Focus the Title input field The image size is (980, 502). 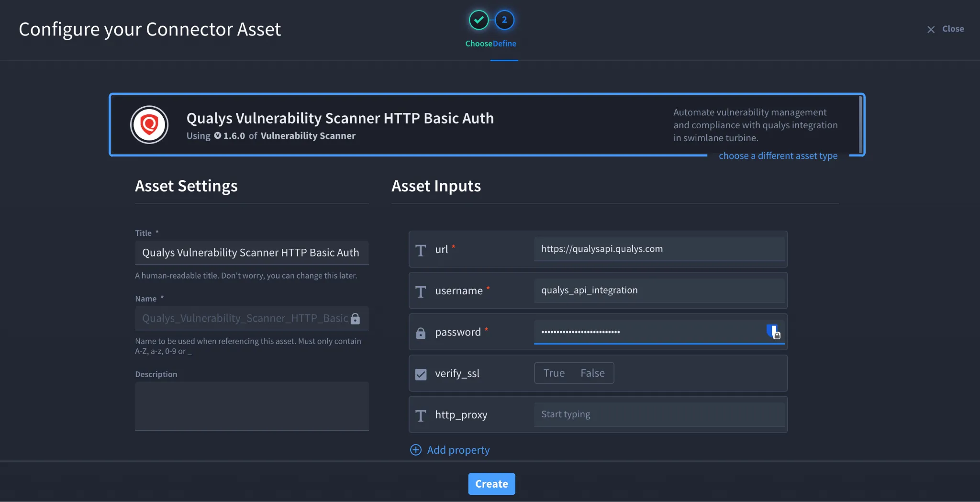pos(252,253)
